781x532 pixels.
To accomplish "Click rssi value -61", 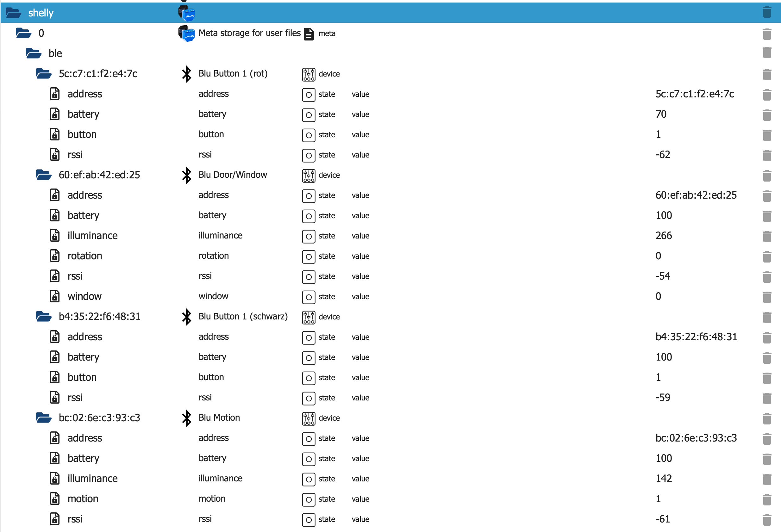I will (x=662, y=519).
